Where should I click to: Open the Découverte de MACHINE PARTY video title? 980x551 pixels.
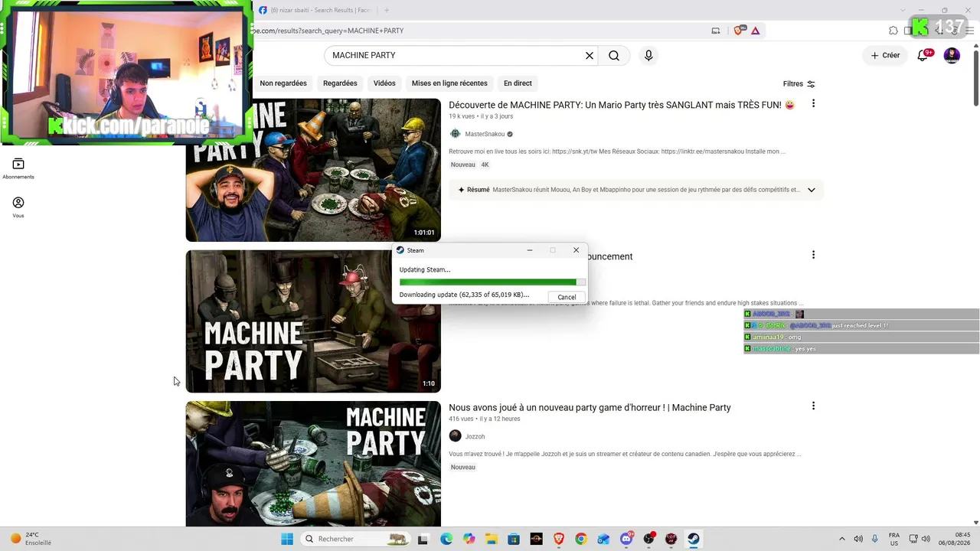coord(622,105)
